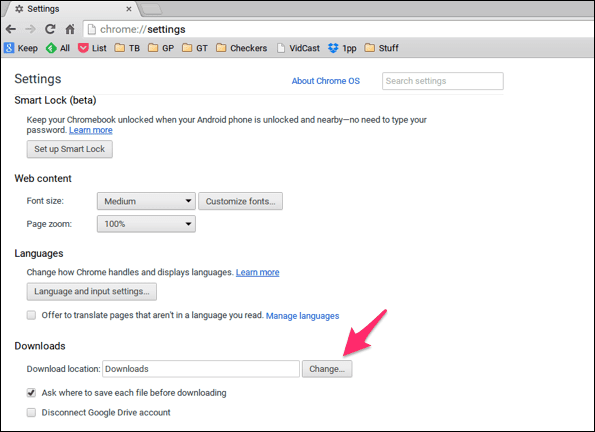Click the forward navigation arrow
Viewport: 595px width, 432px height.
[30, 29]
